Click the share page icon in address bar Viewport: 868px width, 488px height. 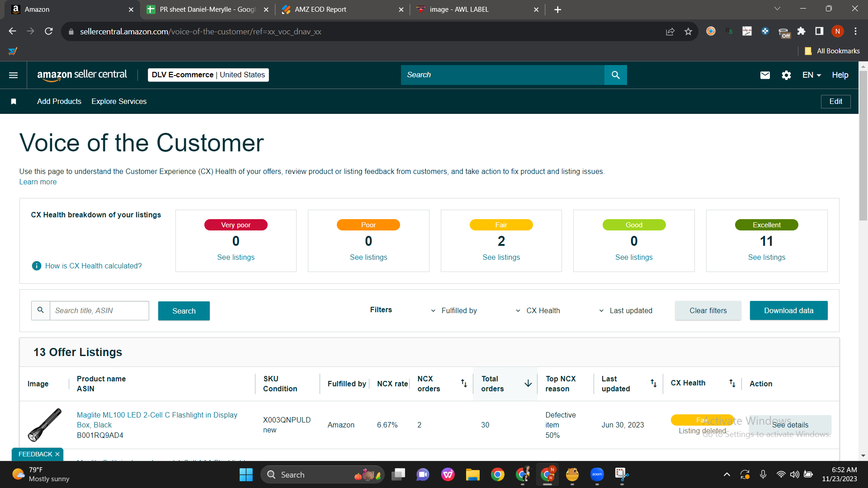point(670,31)
